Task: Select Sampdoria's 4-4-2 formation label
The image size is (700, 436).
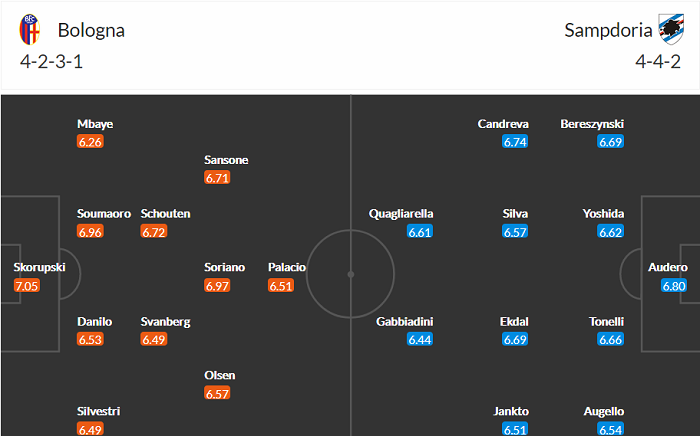Action: click(x=659, y=62)
